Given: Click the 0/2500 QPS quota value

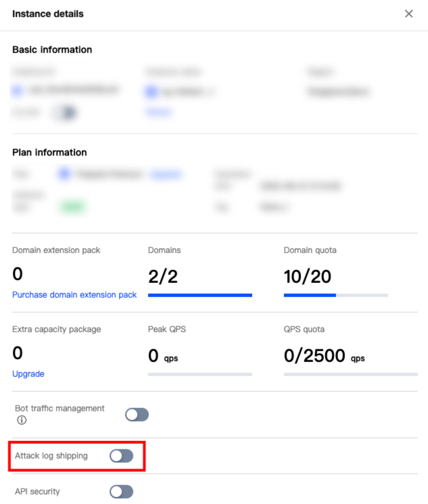Looking at the screenshot, I should [x=314, y=354].
